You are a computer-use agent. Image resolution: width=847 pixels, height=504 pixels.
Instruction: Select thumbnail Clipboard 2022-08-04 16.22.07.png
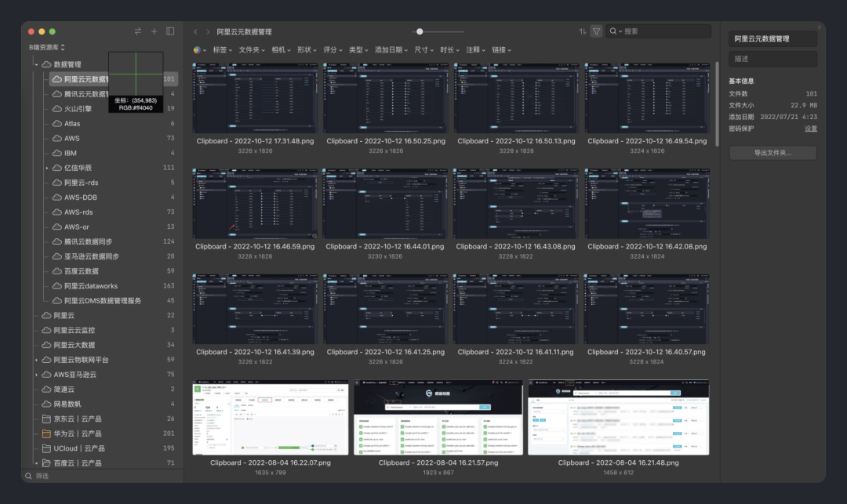tap(270, 417)
